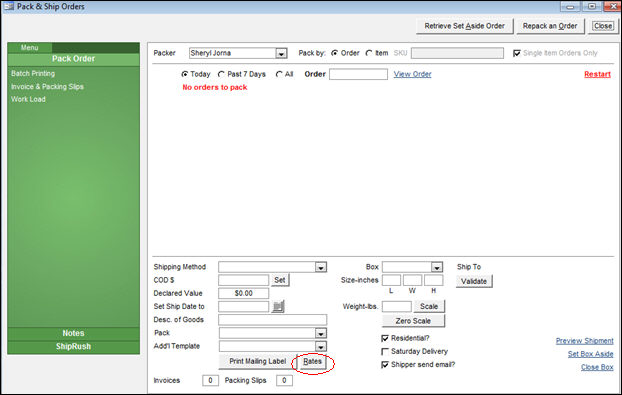Click the Zero Scale button

(413, 321)
